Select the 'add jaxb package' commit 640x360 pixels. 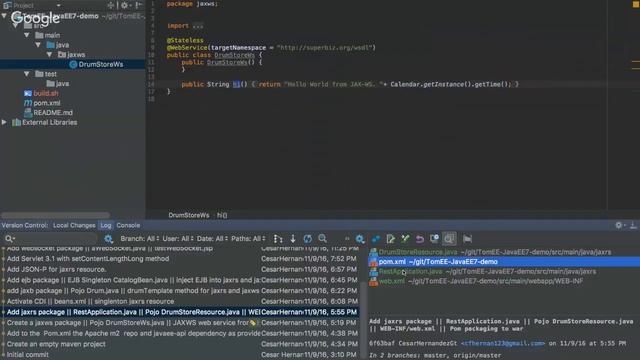click(180, 291)
